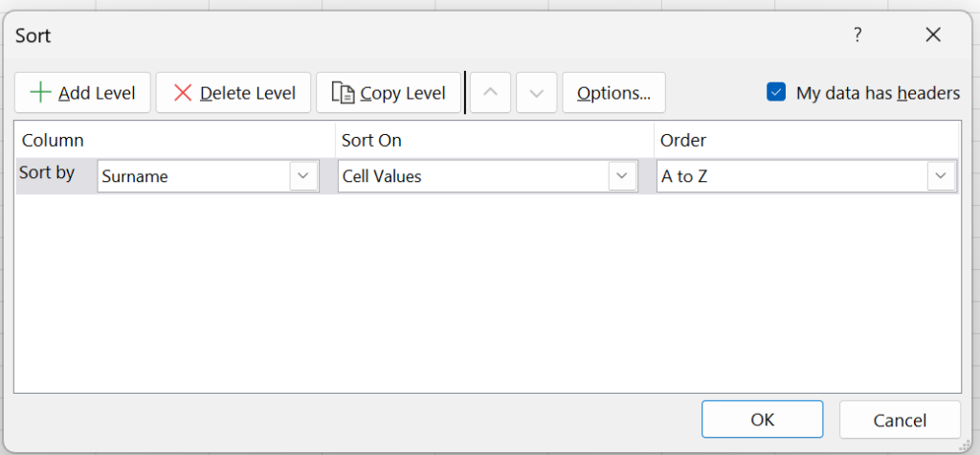Open the Options... button
The image size is (980, 455).
(613, 93)
